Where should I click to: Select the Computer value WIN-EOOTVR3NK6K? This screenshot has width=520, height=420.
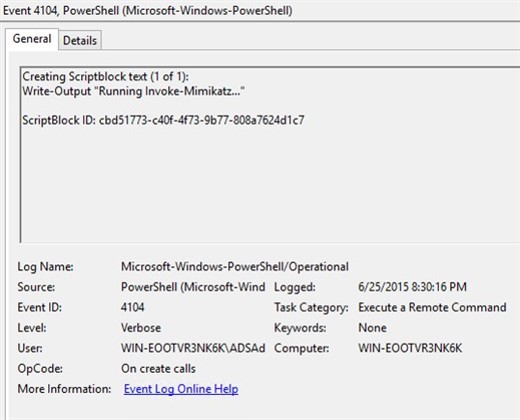pos(410,348)
